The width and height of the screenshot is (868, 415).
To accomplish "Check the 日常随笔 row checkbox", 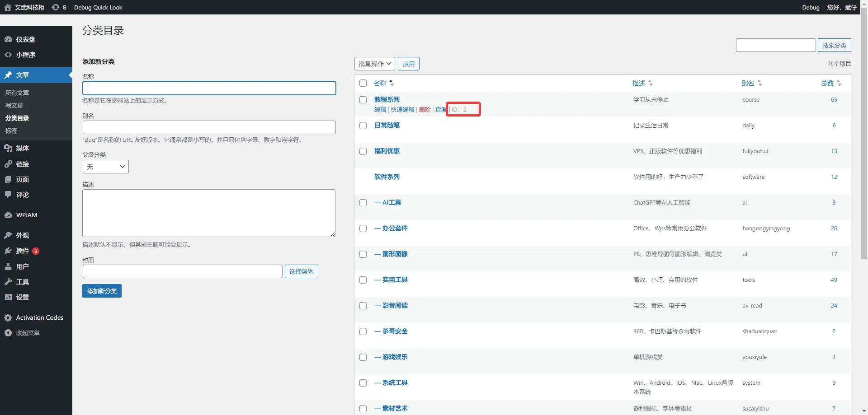I will point(363,126).
